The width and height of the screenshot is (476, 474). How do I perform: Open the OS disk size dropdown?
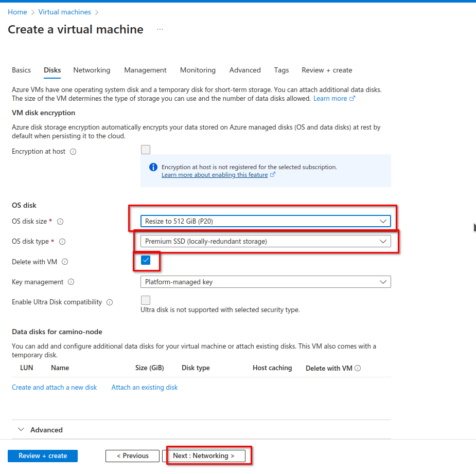(265, 221)
